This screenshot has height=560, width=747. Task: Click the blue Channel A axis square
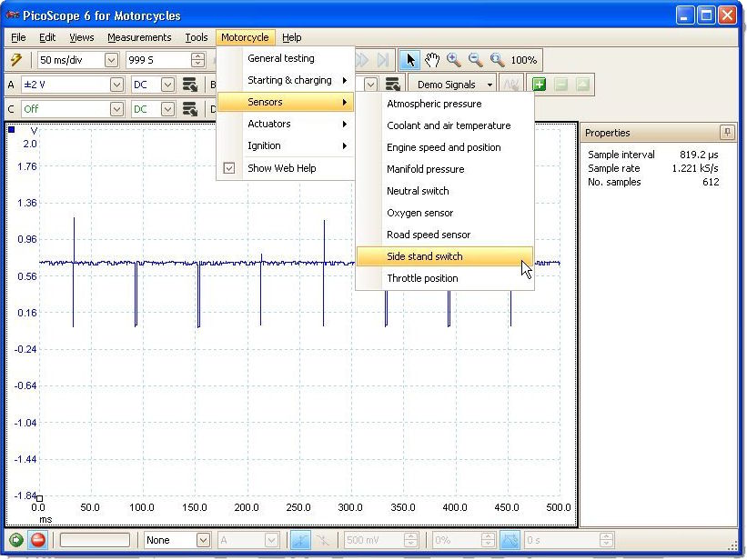(12, 129)
